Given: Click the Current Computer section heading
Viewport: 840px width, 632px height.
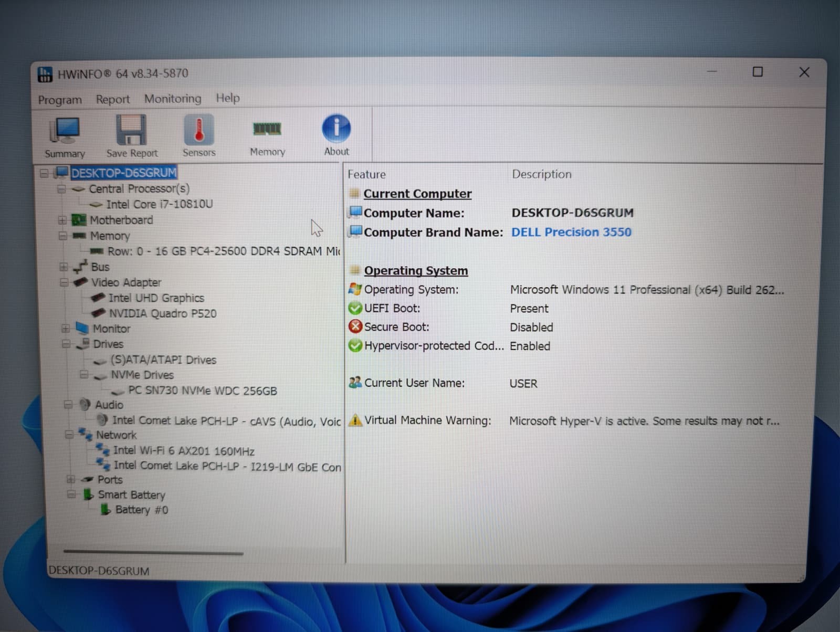Looking at the screenshot, I should (417, 194).
